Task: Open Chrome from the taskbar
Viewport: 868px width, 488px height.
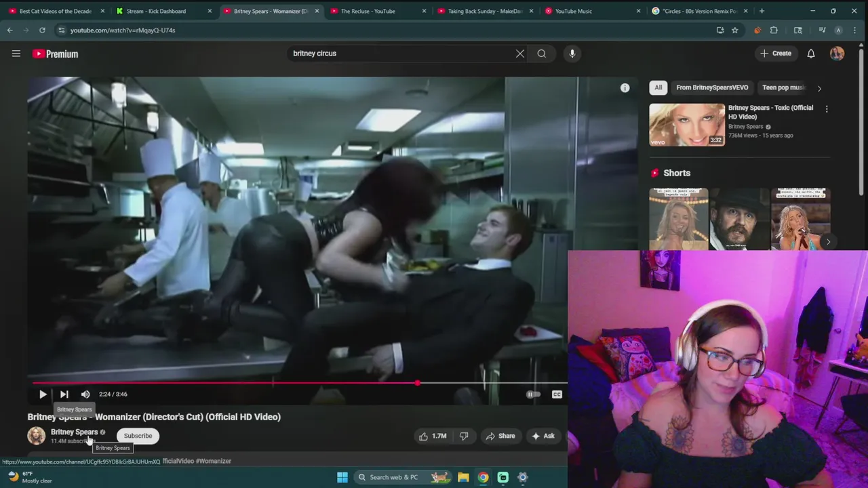Action: coord(483,477)
